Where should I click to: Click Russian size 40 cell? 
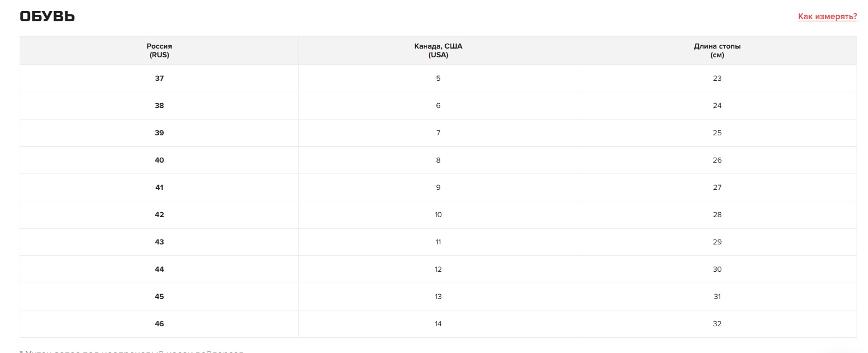(x=159, y=160)
